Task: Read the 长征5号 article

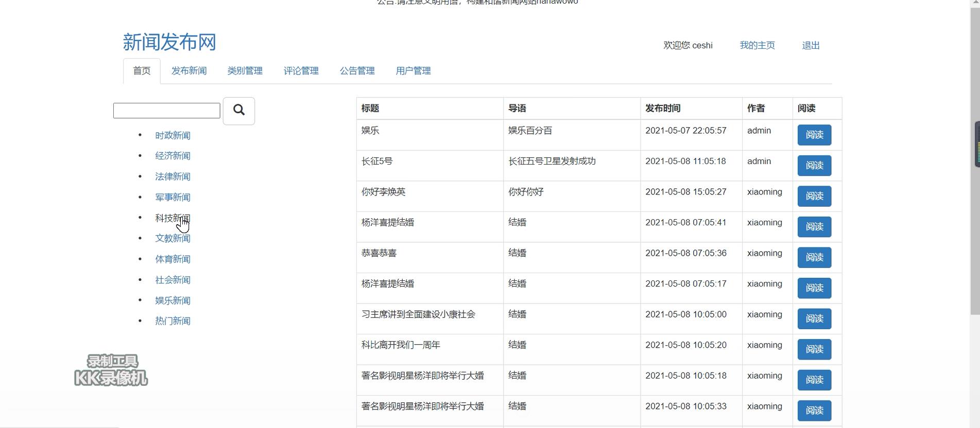Action: coord(814,166)
